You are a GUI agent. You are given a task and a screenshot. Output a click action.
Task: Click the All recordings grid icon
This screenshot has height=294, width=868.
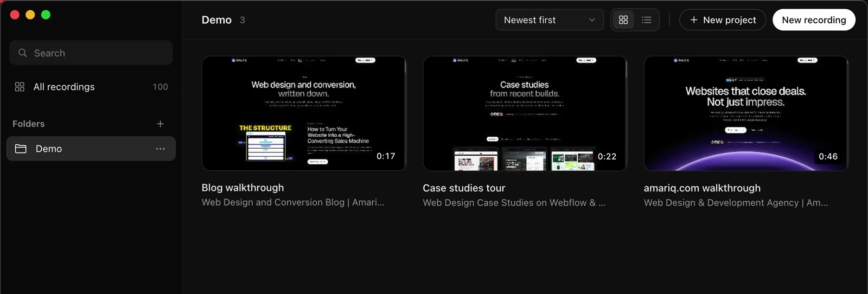(x=20, y=87)
